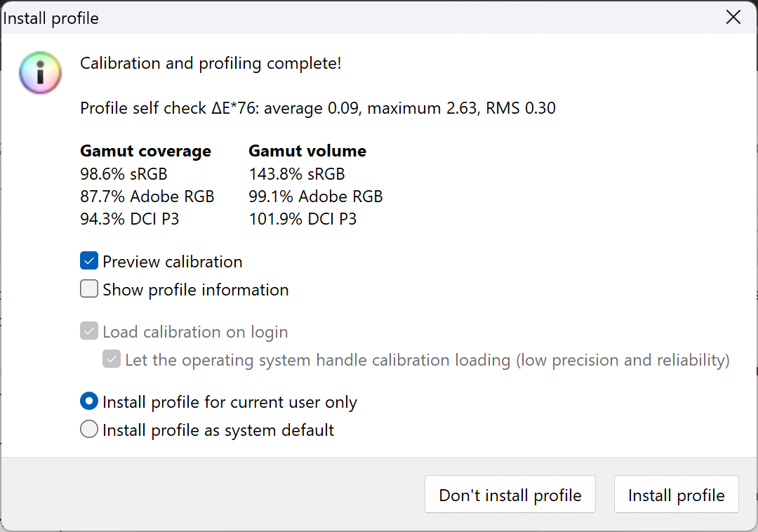Image resolution: width=758 pixels, height=532 pixels.
Task: Enable Show profile information checkbox
Action: (x=89, y=290)
